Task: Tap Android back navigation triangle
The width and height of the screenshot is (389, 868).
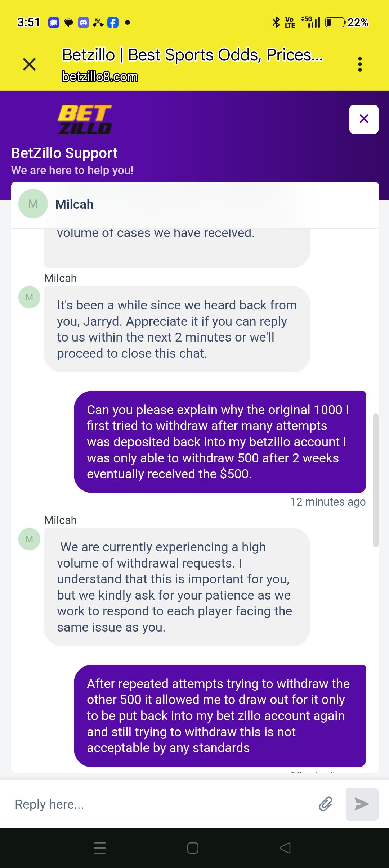Action: [285, 848]
